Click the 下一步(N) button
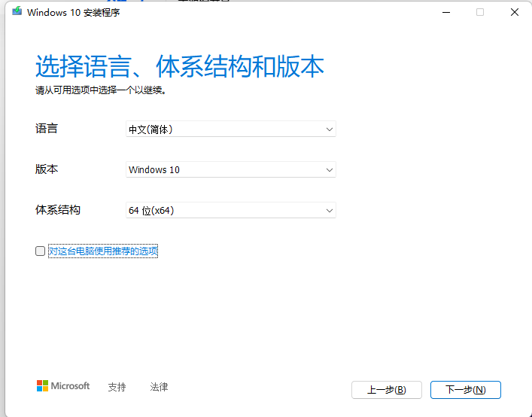Viewport: 532px width, 417px height. tap(466, 390)
